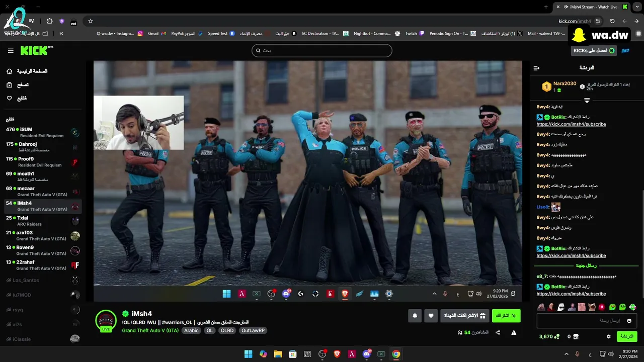644x362 pixels.
Task: Open iSUM channel in sidebar
Action: [x=43, y=133]
